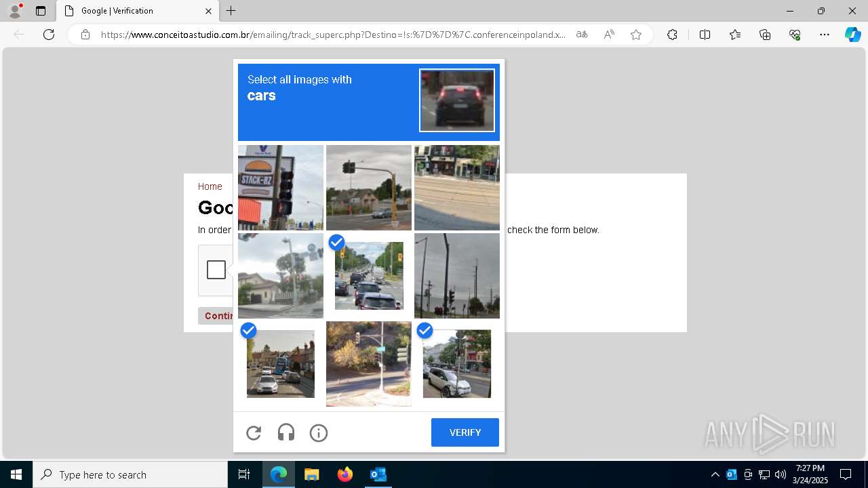Open volume control in system tray
Viewport: 868px width, 488px height.
tap(781, 474)
